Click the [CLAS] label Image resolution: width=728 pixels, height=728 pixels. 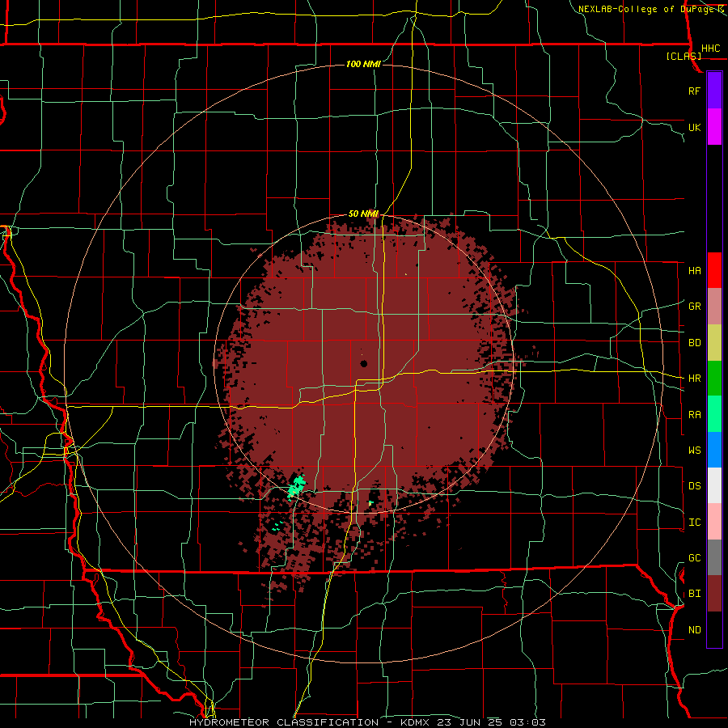click(684, 56)
